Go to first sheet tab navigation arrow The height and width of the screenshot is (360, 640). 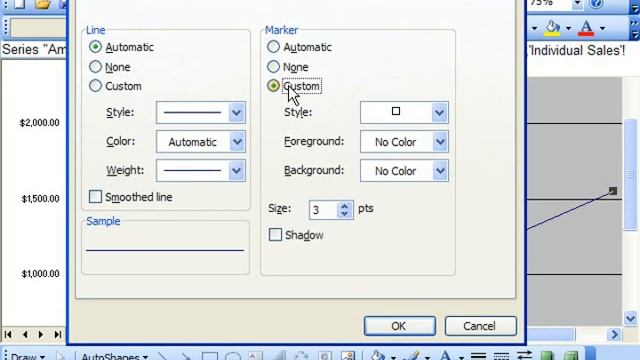click(x=8, y=335)
